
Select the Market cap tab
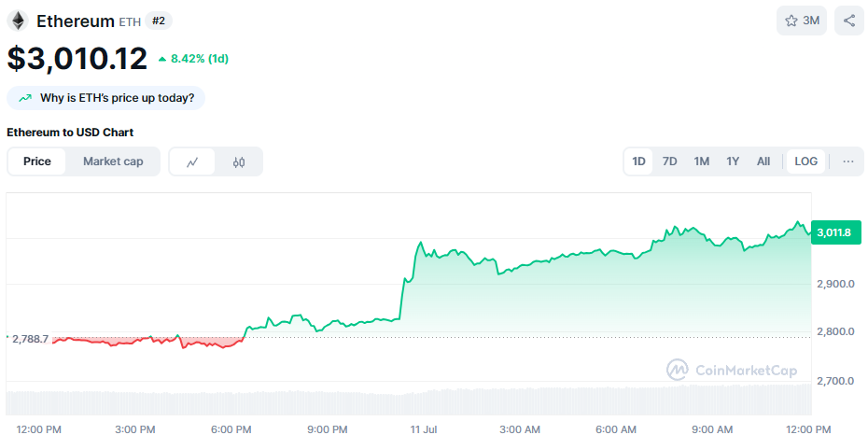113,161
